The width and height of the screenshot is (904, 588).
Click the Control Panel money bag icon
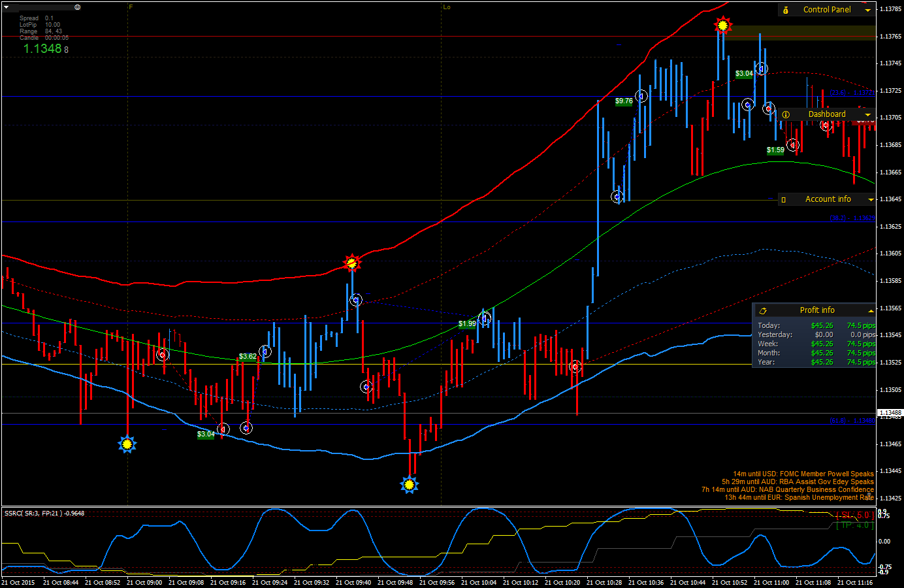[x=786, y=10]
